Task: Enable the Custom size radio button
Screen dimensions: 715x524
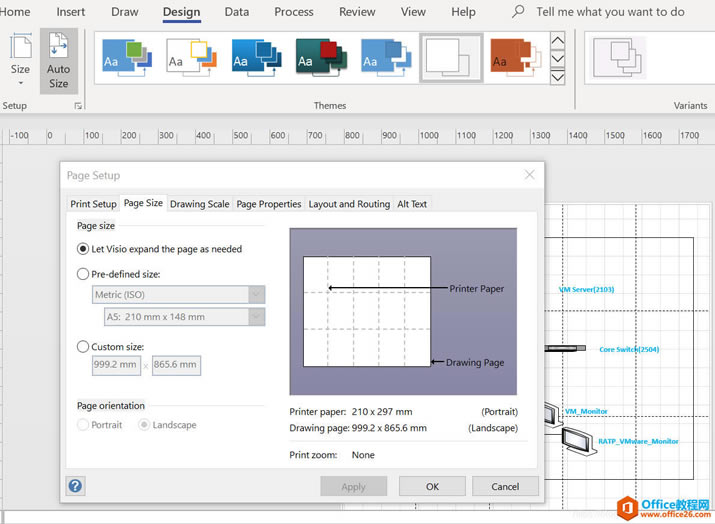Action: point(83,347)
